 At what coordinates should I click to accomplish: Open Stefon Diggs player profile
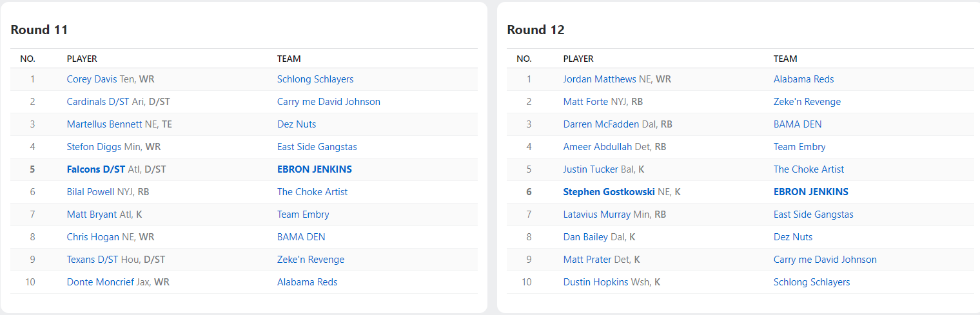pyautogui.click(x=93, y=147)
